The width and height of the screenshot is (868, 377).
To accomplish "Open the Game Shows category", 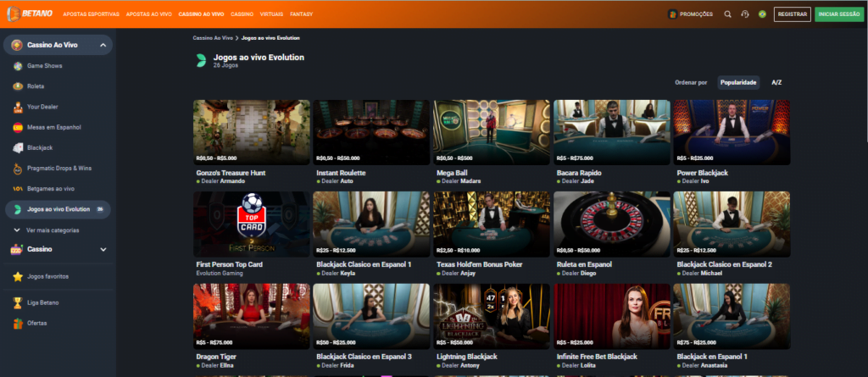I will (x=44, y=66).
